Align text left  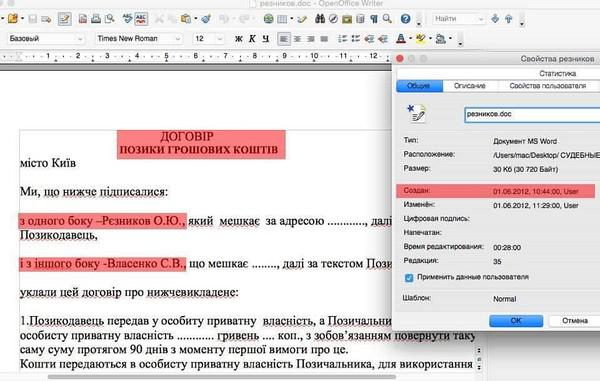(284, 39)
